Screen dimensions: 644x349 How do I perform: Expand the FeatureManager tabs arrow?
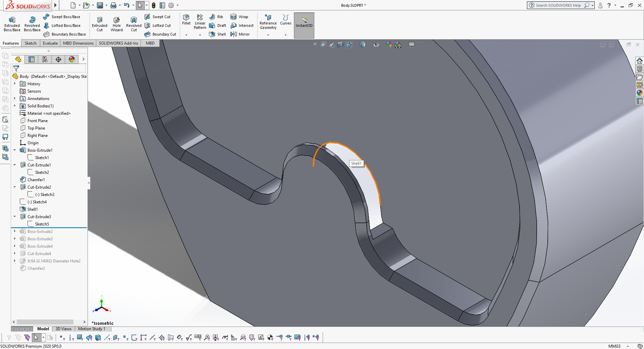tap(83, 59)
